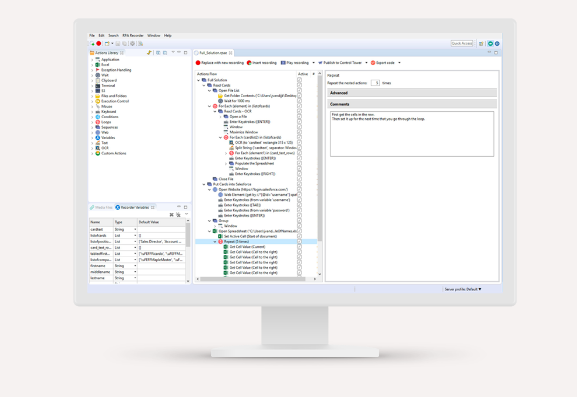Open the Edit menu
The height and width of the screenshot is (397, 577).
tap(102, 36)
